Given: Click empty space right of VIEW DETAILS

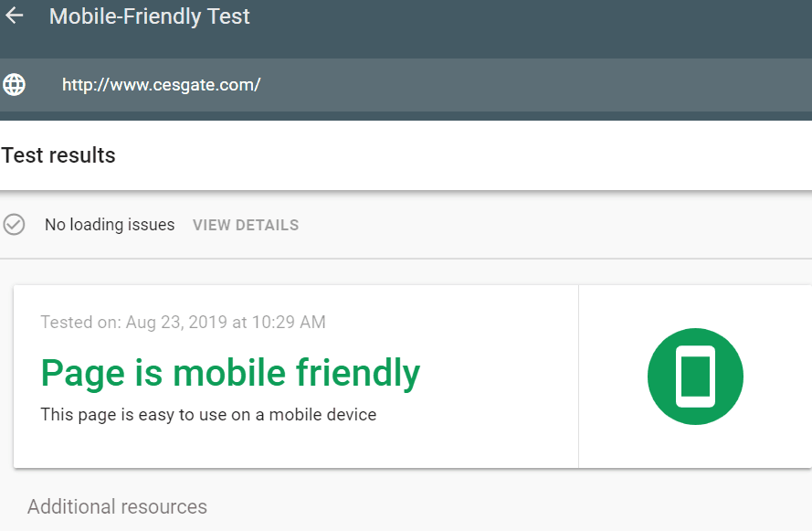Looking at the screenshot, I should tap(554, 225).
